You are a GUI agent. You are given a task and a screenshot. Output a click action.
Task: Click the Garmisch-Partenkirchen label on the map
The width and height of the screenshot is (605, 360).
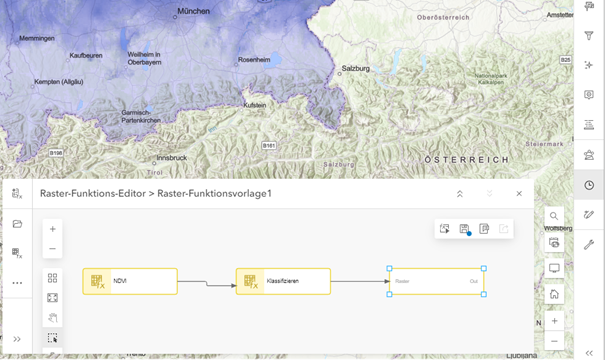[141, 117]
